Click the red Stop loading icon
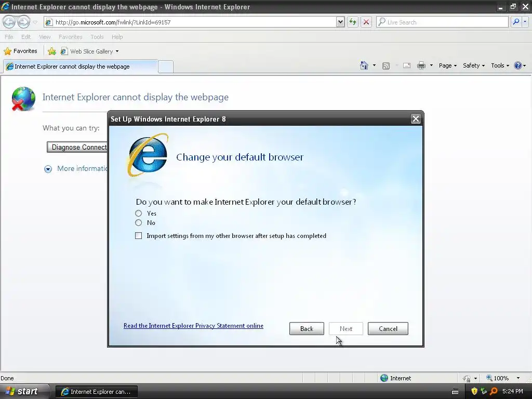 tap(366, 22)
